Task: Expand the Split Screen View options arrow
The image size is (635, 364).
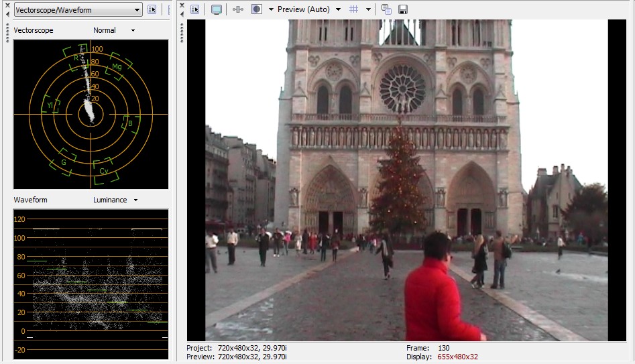Action: 271,9
